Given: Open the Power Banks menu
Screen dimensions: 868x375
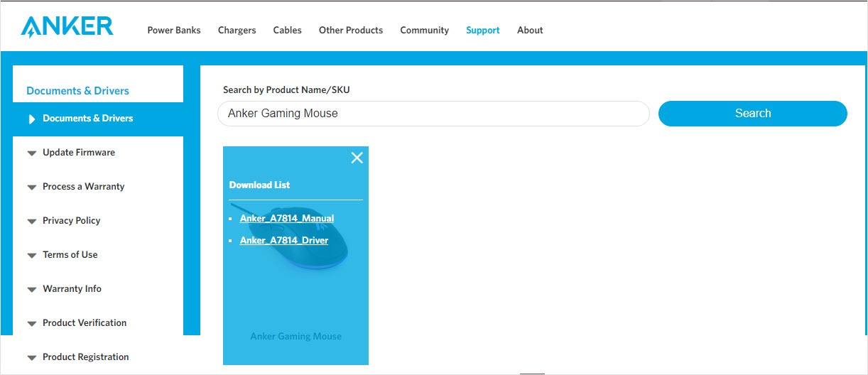Looking at the screenshot, I should pos(174,31).
